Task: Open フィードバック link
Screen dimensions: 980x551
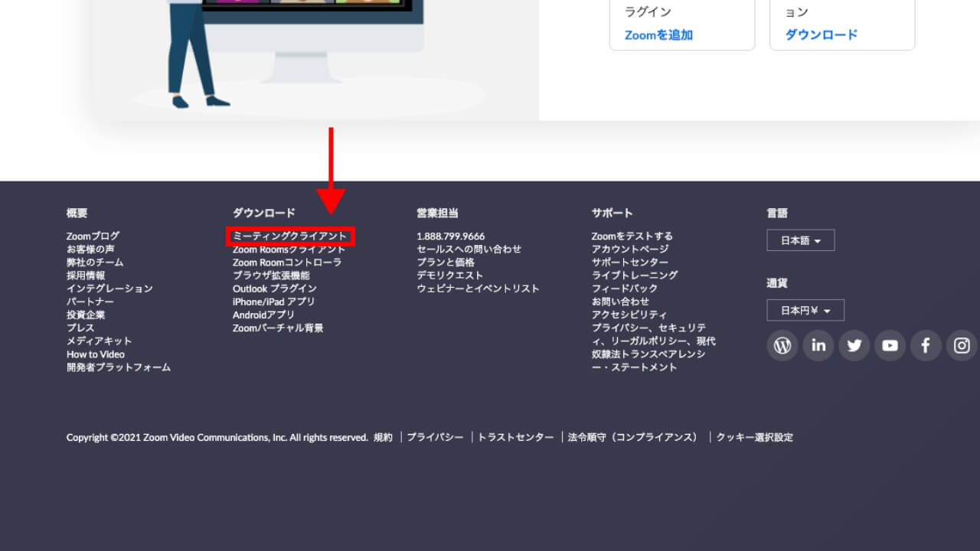Action: point(625,289)
